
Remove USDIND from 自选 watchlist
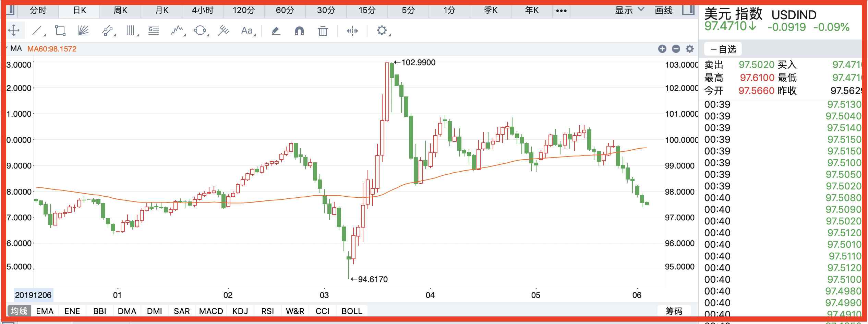coord(723,49)
